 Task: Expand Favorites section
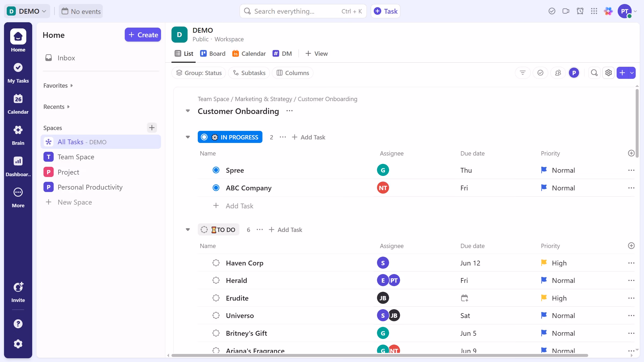pos(58,86)
